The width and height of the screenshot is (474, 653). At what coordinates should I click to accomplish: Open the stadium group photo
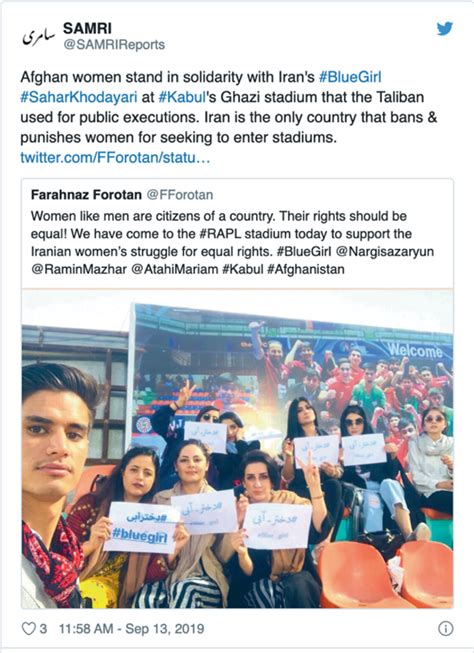[x=237, y=449]
